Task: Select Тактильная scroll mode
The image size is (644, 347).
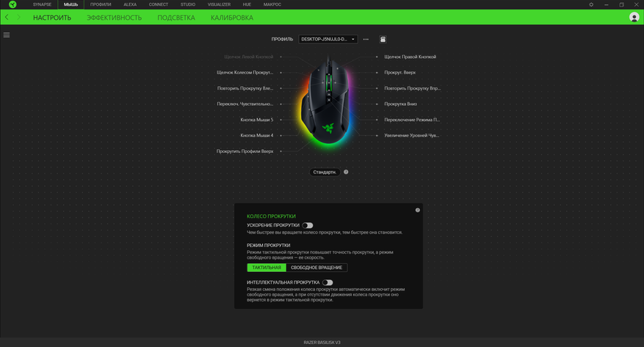Action: [267, 268]
